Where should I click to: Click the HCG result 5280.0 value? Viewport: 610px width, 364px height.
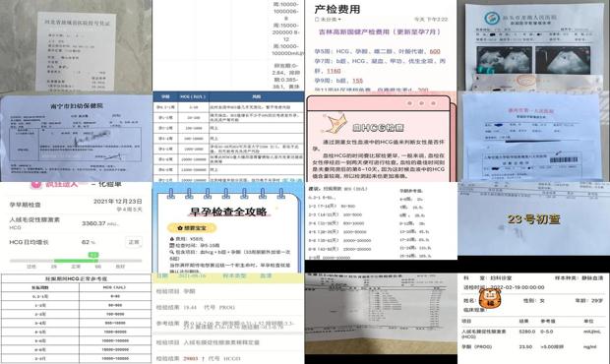coord(527,332)
